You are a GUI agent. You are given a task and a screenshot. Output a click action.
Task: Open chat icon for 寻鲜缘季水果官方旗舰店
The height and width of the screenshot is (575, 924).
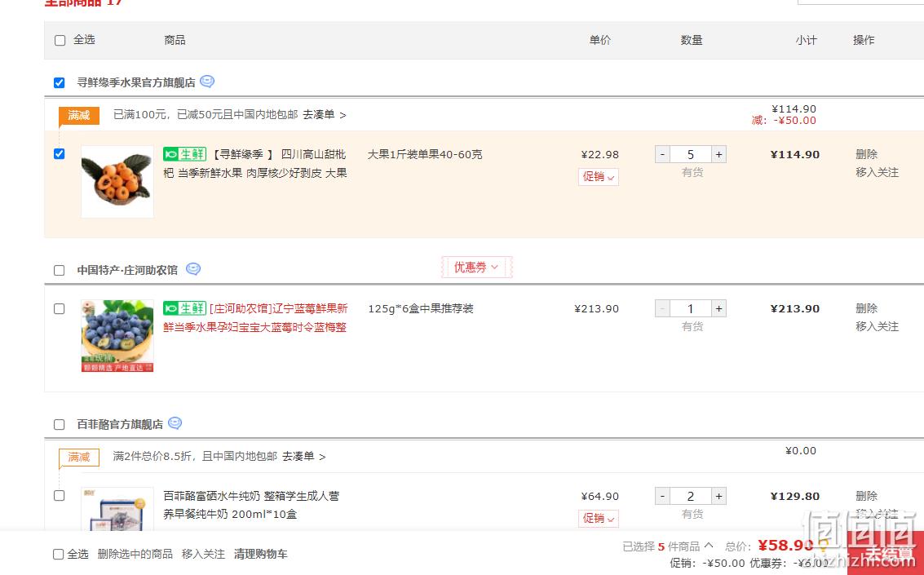click(x=207, y=82)
